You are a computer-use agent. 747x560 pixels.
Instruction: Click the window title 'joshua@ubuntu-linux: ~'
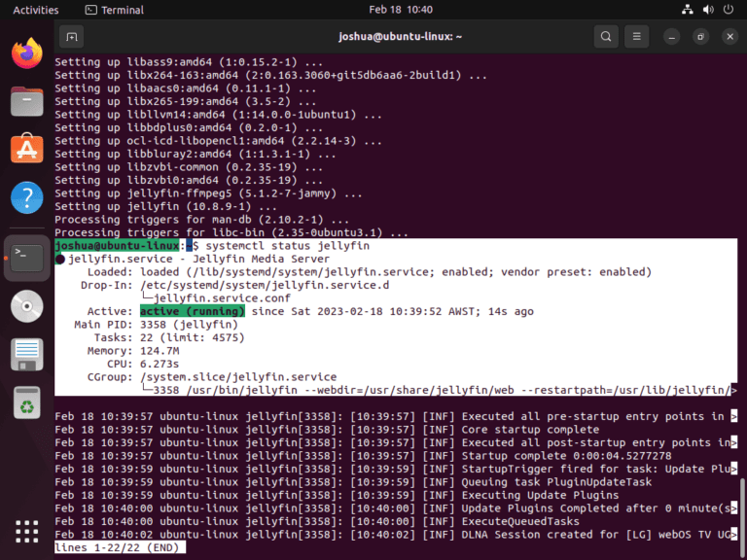(400, 37)
